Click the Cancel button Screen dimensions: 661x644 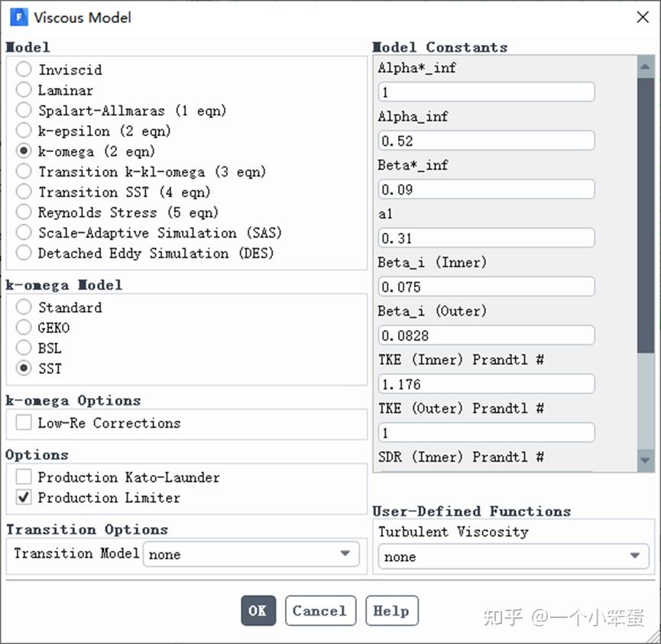point(320,611)
